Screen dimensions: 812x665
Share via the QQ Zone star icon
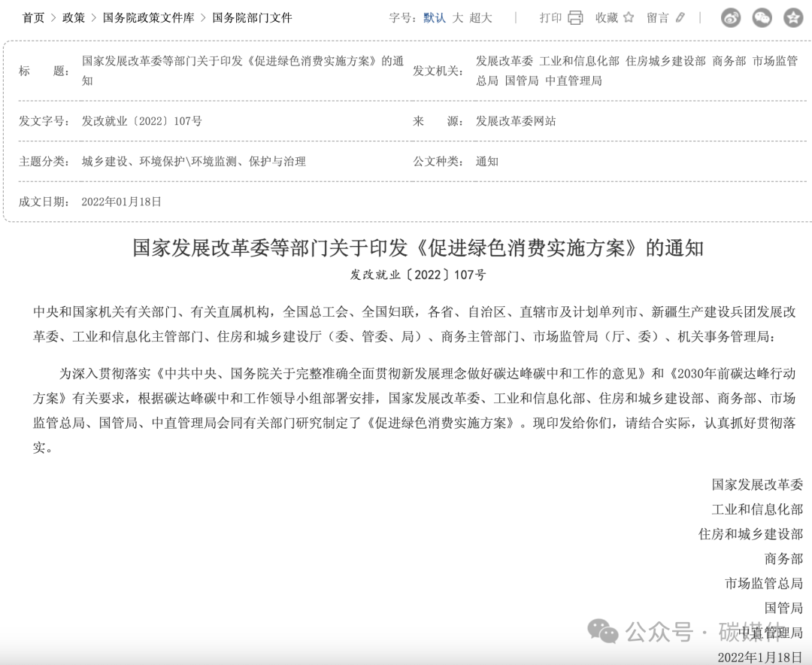tap(793, 18)
